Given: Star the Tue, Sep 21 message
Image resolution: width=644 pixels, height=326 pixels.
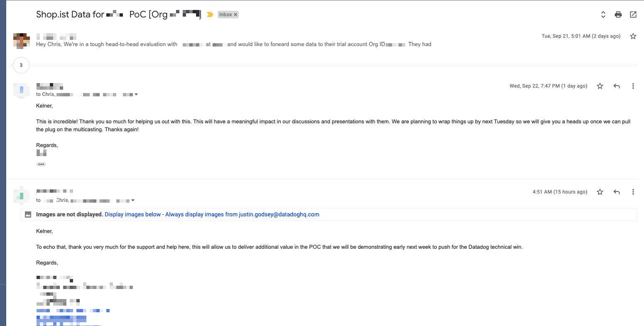Looking at the screenshot, I should tap(633, 36).
